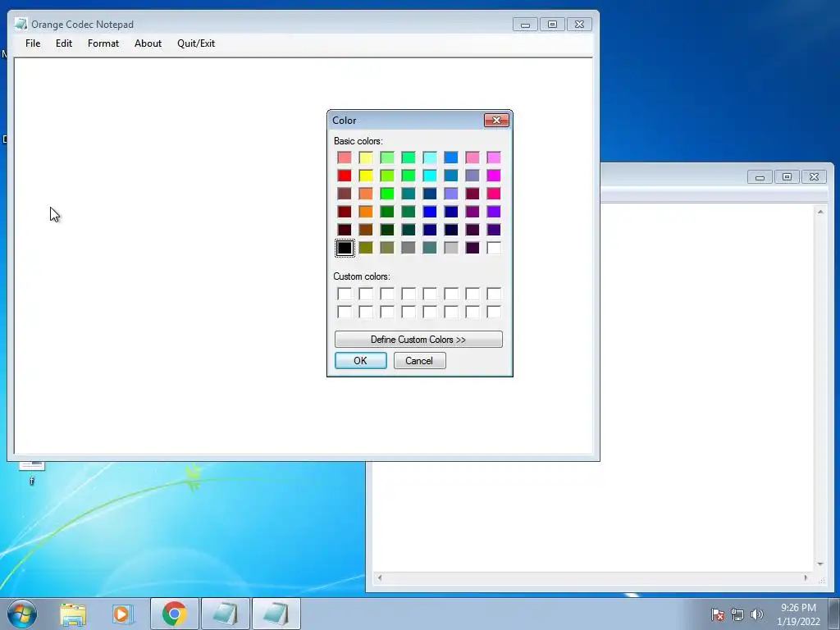The height and width of the screenshot is (630, 840).
Task: Open the Format menu
Action: tap(103, 43)
